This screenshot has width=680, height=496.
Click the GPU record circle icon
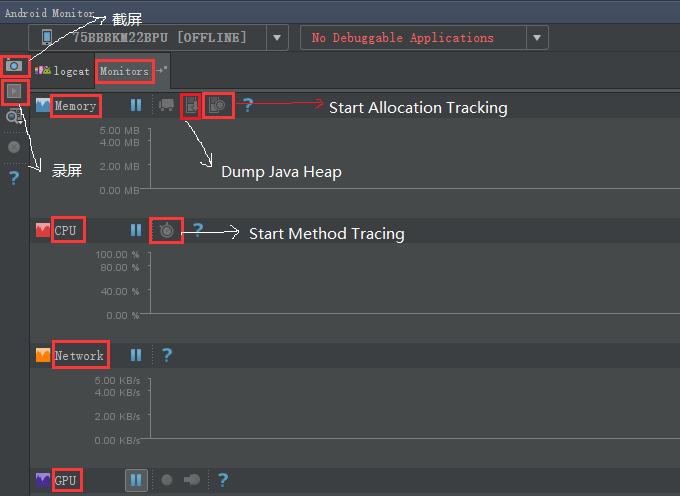[167, 480]
